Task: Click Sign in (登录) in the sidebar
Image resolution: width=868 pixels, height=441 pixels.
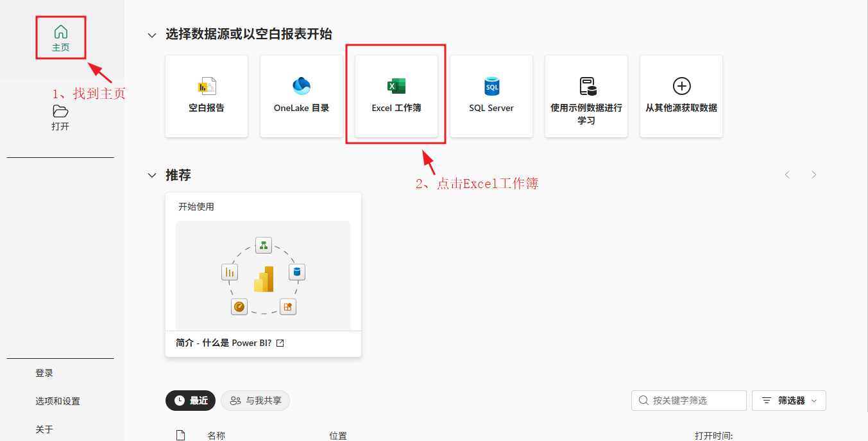Action: [44, 373]
